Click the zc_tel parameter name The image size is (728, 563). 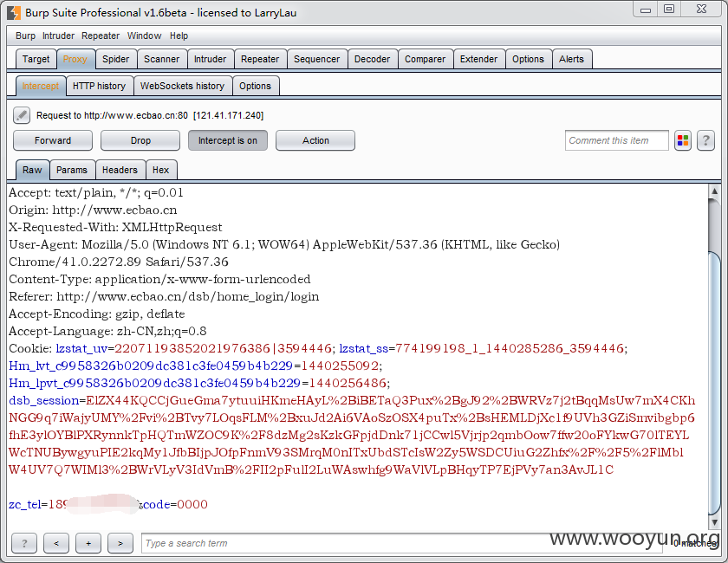pos(24,504)
